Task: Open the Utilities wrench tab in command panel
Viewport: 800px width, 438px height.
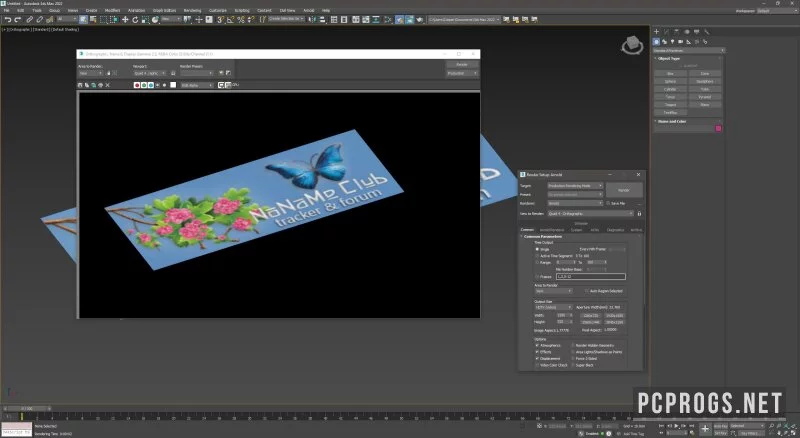Action: pos(707,32)
